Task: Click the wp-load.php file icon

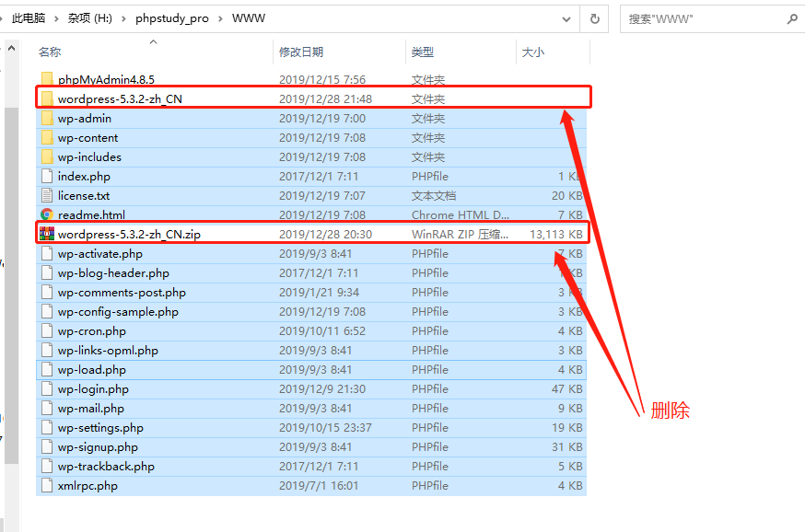Action: (x=47, y=369)
